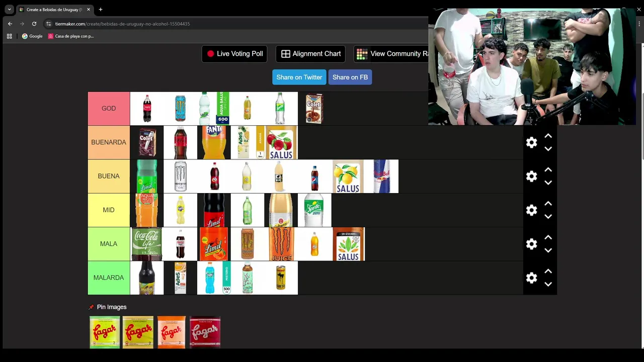This screenshot has width=644, height=362.
Task: Move BUENARDA row up with arrow
Action: point(548,136)
